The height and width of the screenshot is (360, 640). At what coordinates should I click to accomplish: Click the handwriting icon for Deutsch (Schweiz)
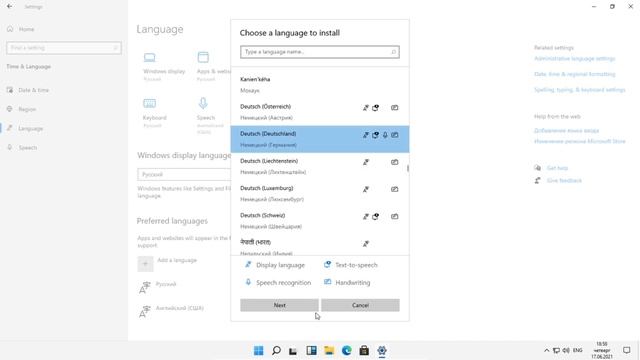tap(394, 216)
